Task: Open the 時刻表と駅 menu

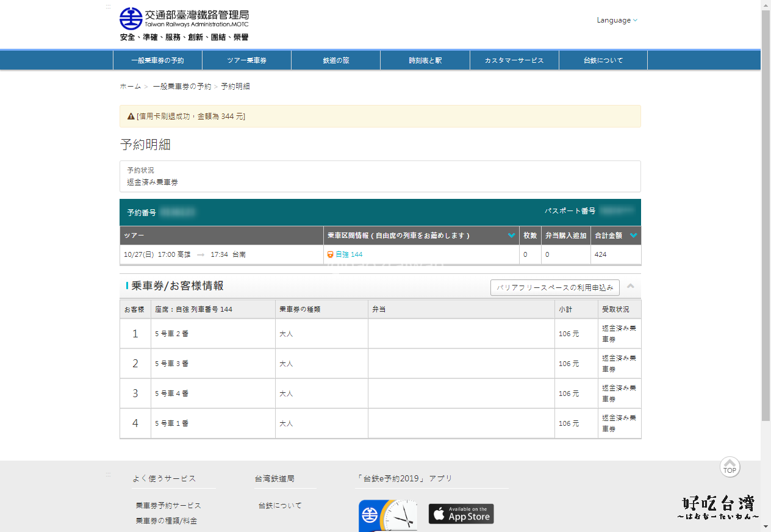Action: pyautogui.click(x=425, y=60)
